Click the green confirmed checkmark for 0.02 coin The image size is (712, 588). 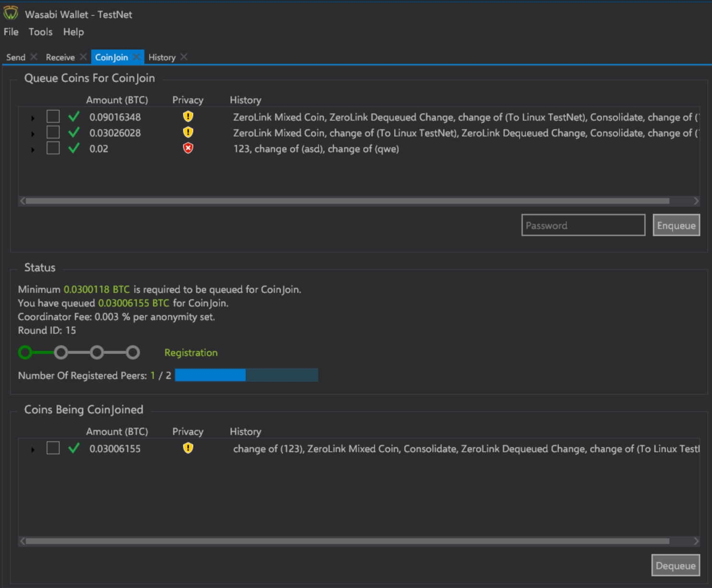click(x=74, y=148)
